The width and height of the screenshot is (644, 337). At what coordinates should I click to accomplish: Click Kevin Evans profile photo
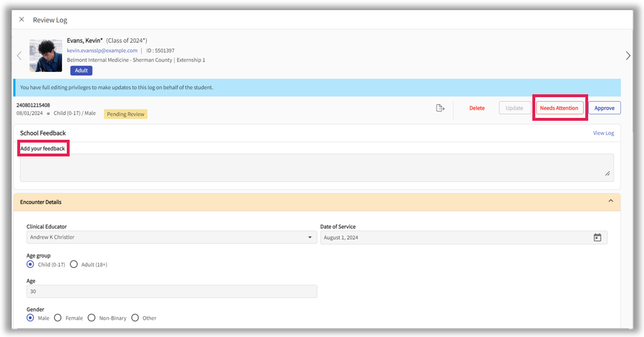coord(45,55)
